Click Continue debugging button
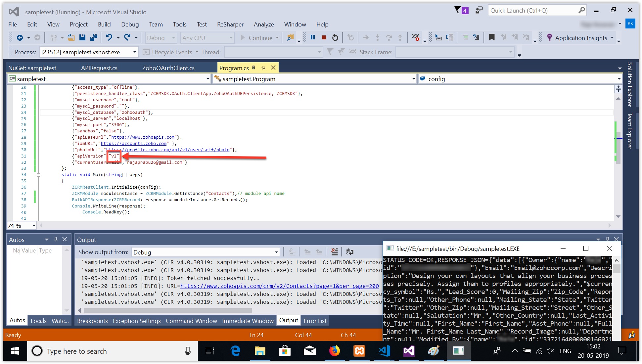Viewport: 642px width, 364px height. (256, 38)
